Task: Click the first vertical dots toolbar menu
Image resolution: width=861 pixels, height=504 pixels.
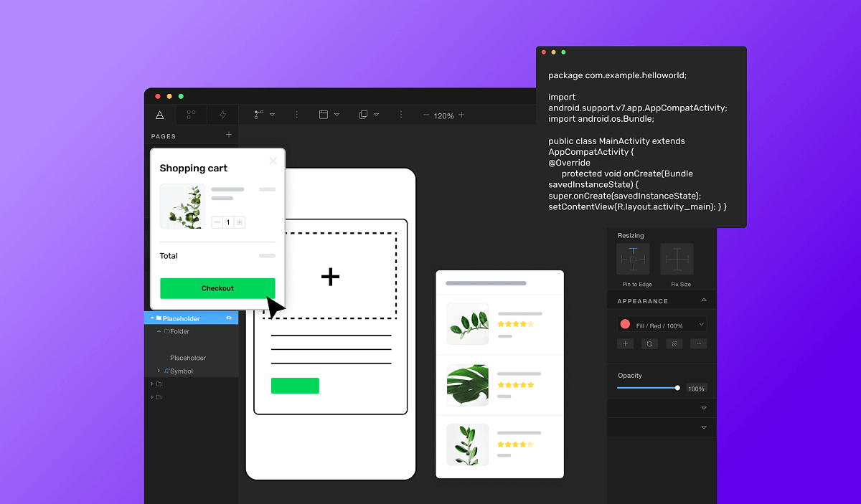Action: (297, 115)
